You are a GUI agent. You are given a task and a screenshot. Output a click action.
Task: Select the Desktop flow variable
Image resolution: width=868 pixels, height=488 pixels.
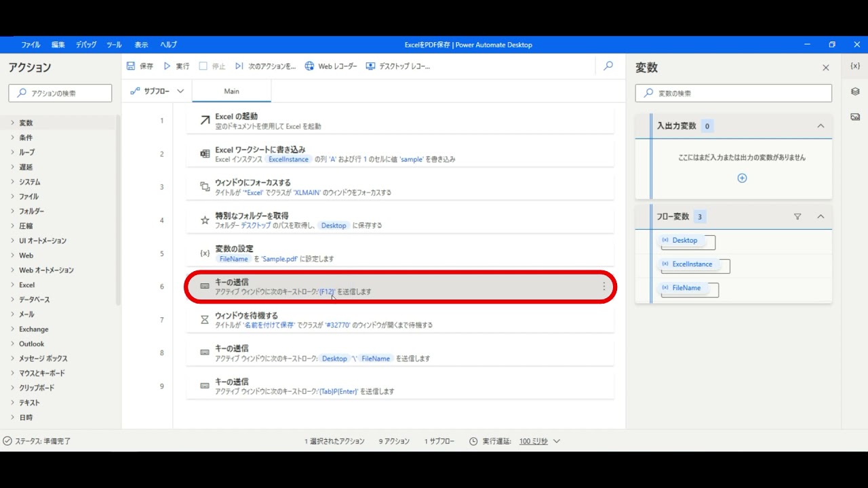click(x=684, y=241)
